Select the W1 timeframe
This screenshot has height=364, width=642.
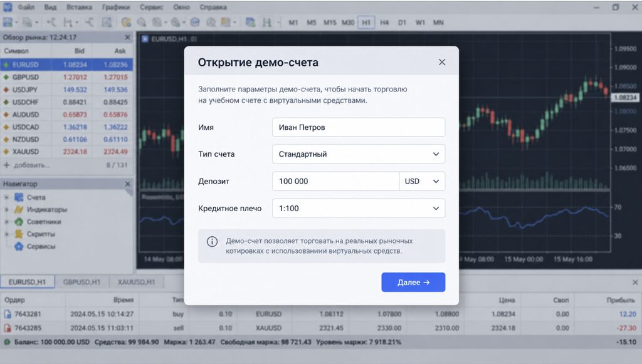click(420, 23)
